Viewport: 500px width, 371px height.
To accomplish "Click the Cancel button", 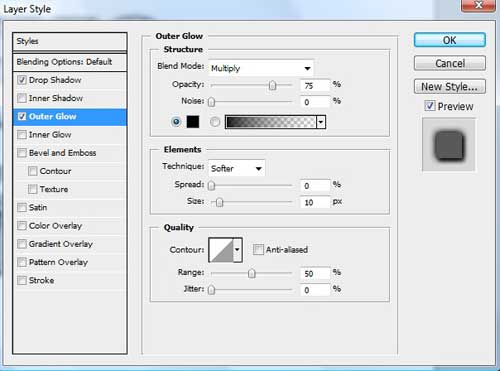I will 450,63.
